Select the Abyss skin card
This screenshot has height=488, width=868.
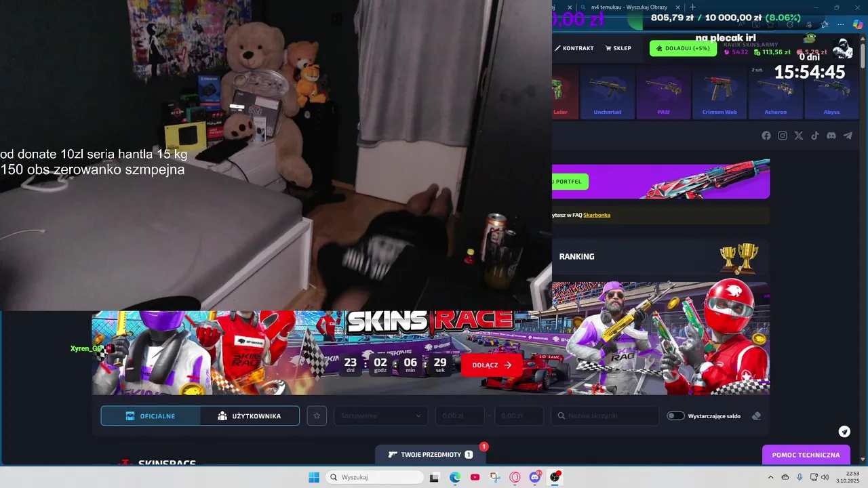pos(831,93)
